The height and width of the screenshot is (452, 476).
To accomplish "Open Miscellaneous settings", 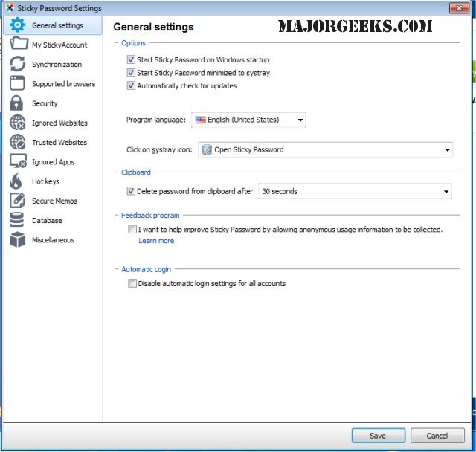I will [x=53, y=240].
